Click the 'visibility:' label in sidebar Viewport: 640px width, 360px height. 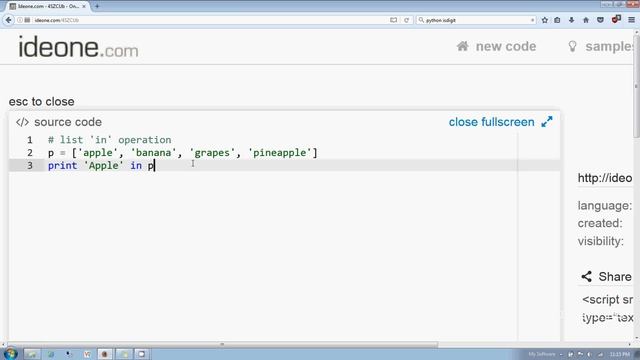point(601,241)
